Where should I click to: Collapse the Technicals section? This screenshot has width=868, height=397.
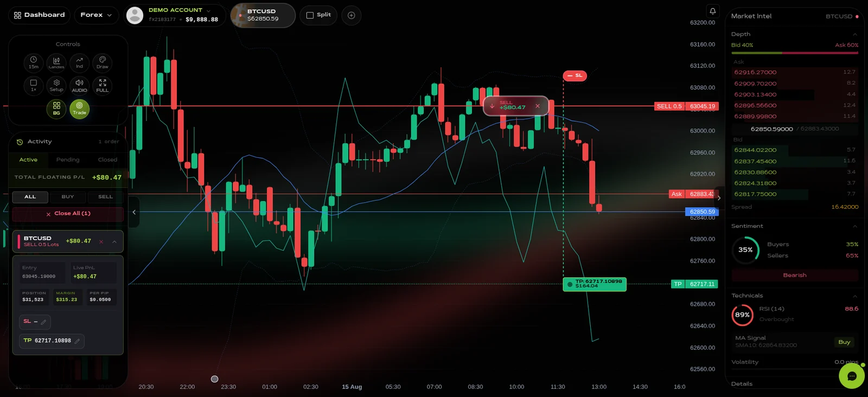pyautogui.click(x=855, y=296)
